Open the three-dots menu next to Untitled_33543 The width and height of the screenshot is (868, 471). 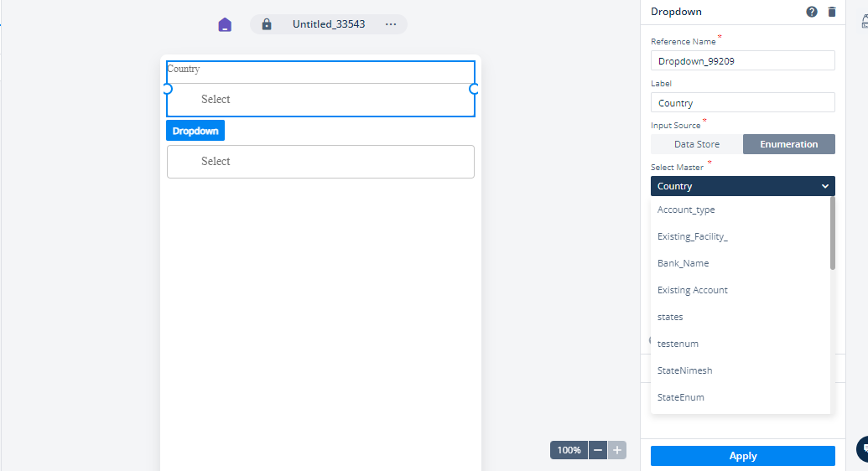[x=391, y=24]
